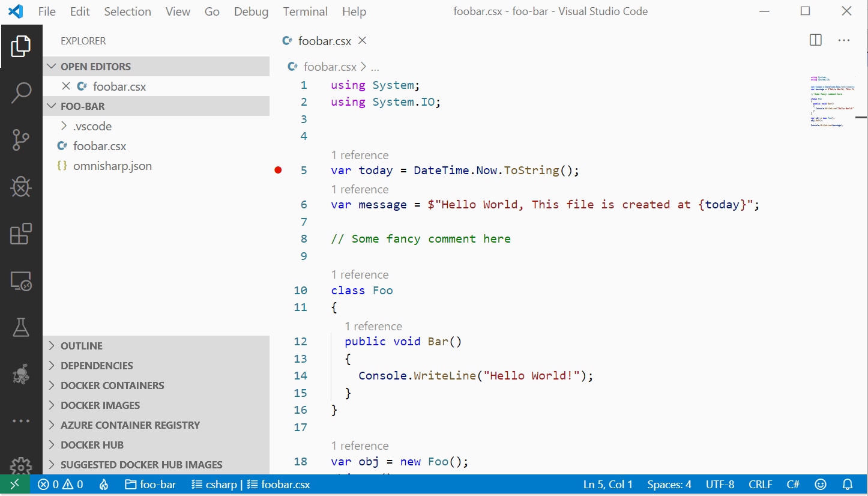Send feedback via the smiley icon
This screenshot has height=496, width=868.
(x=821, y=484)
